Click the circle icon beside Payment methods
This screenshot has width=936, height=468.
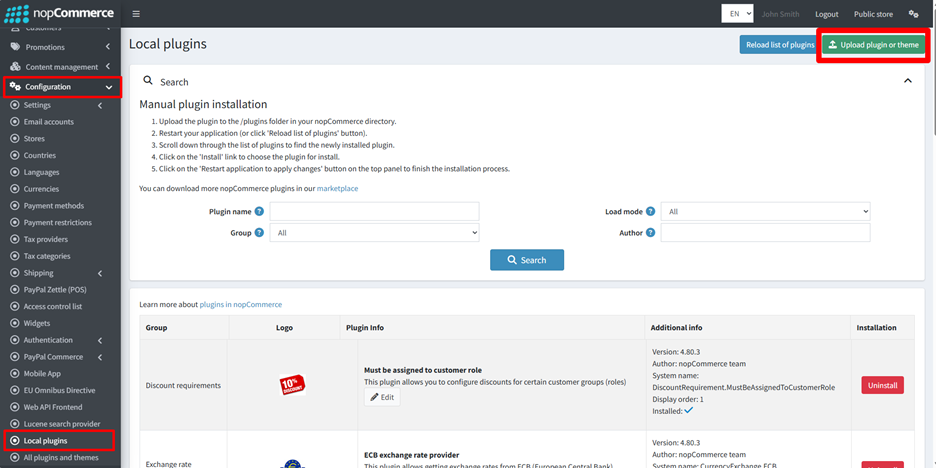click(x=15, y=205)
